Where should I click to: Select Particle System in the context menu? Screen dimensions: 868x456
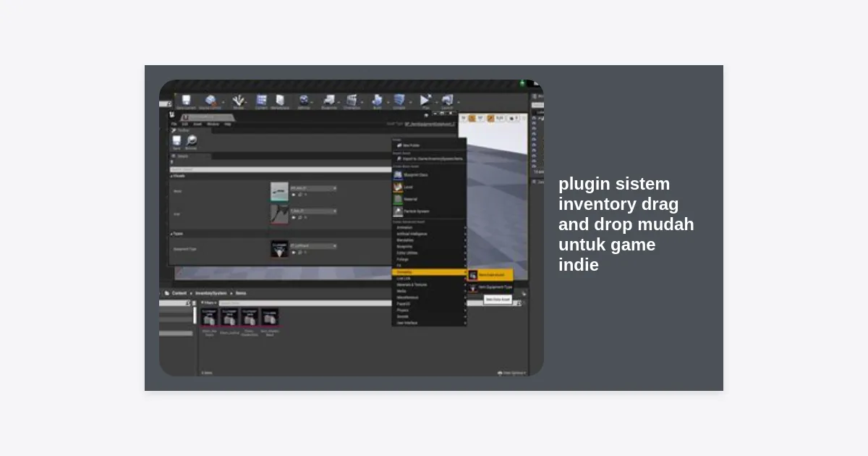417,211
